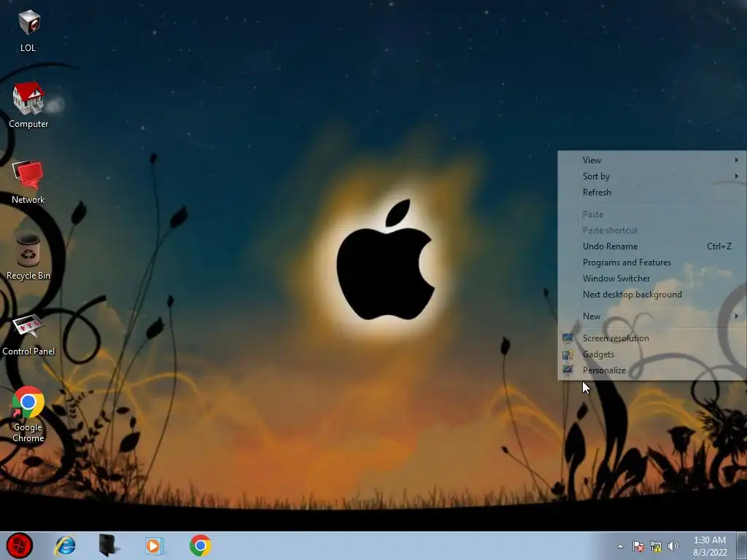
Task: Select Undo Rename in context menu
Action: (651, 246)
